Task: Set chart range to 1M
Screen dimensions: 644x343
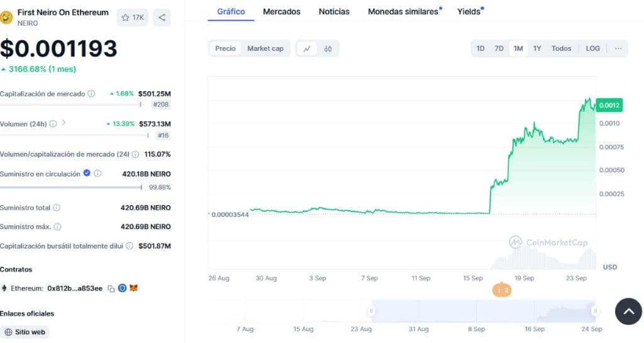Action: (518, 48)
